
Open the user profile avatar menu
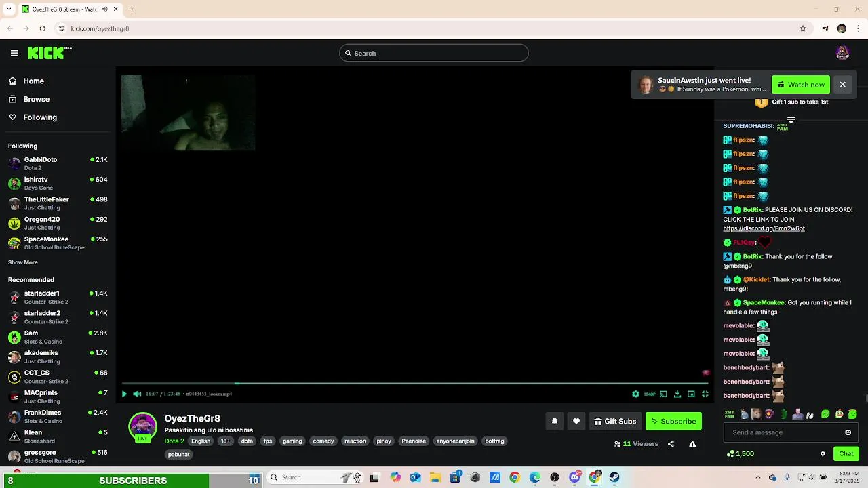pos(843,53)
